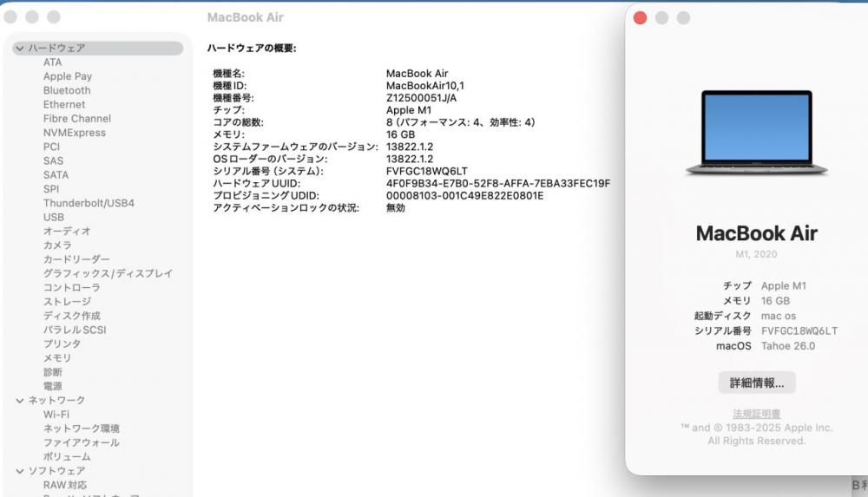Open ストレージ storage info
The width and height of the screenshot is (868, 497).
click(x=67, y=302)
